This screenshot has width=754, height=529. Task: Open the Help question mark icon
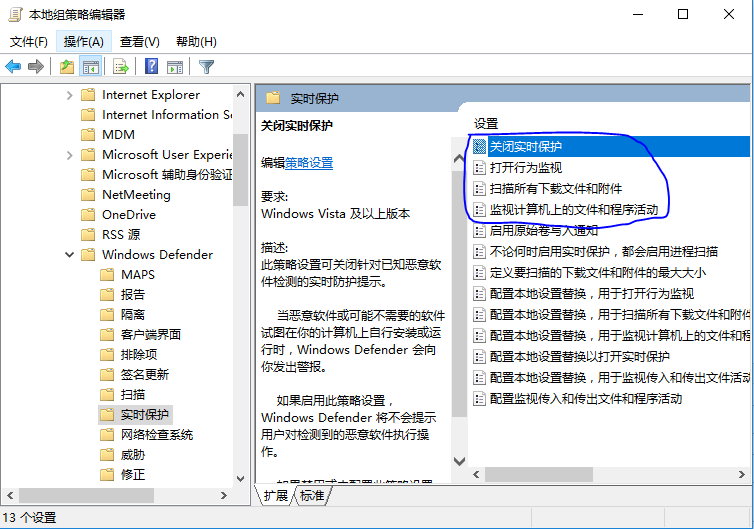[x=151, y=66]
